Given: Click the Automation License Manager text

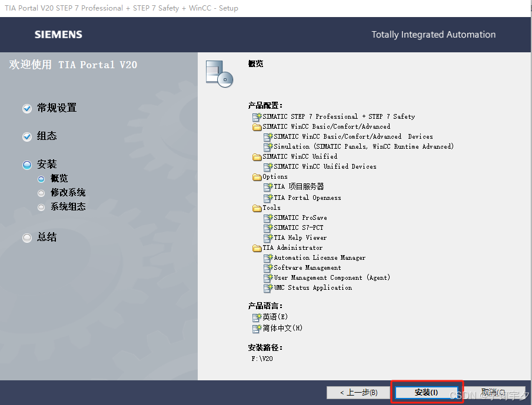Looking at the screenshot, I should tap(320, 257).
